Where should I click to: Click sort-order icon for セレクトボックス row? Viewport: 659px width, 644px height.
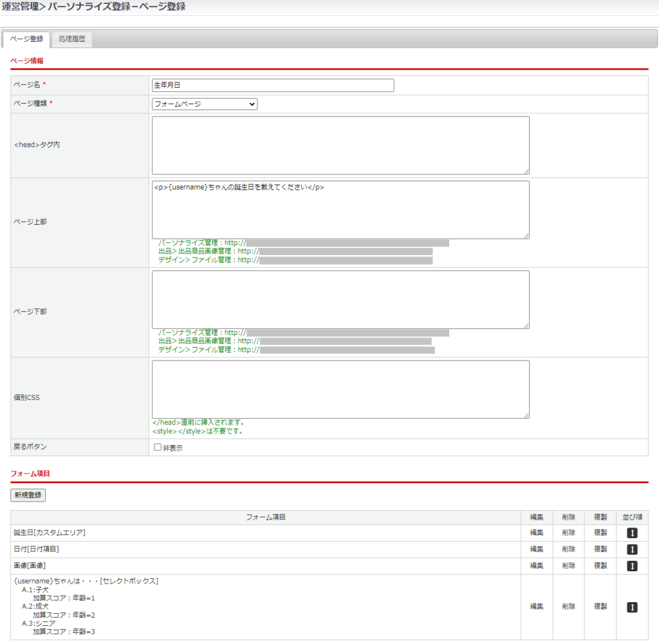(632, 607)
